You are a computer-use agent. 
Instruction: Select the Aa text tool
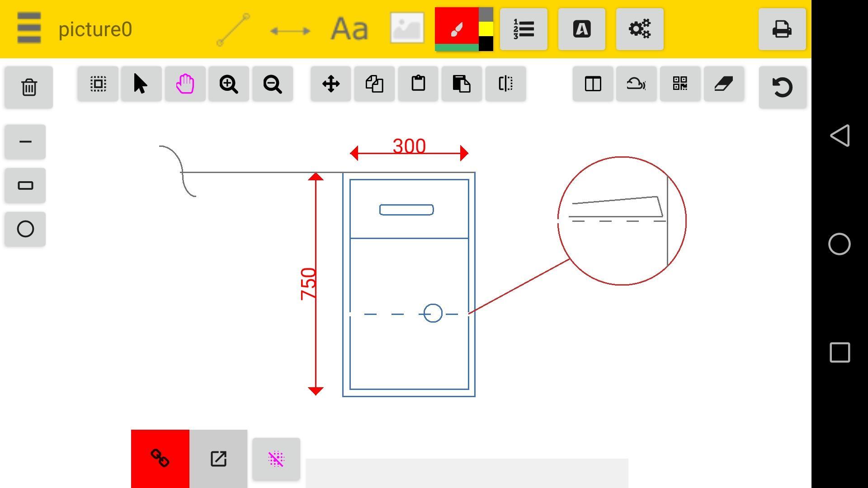click(x=349, y=29)
